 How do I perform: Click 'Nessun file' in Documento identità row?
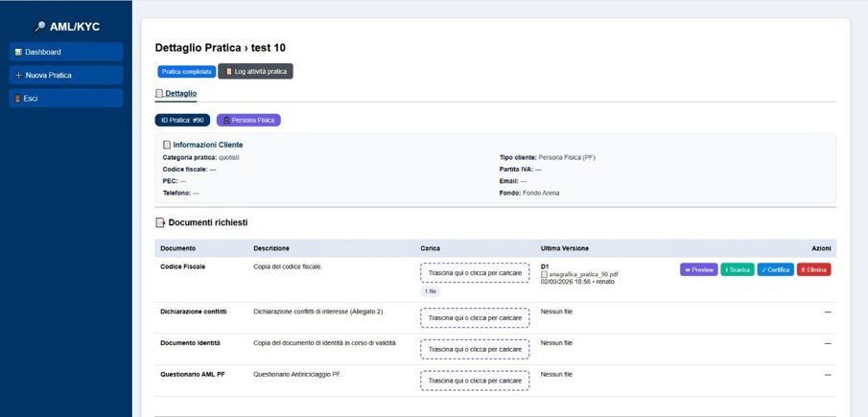(556, 343)
